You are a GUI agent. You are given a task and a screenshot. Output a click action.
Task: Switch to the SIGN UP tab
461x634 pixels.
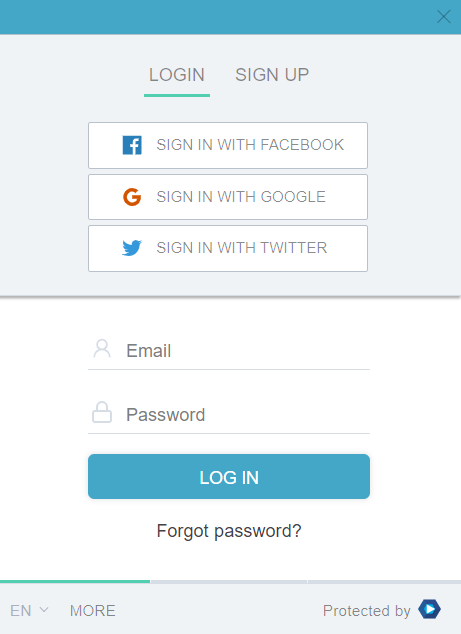pyautogui.click(x=272, y=75)
